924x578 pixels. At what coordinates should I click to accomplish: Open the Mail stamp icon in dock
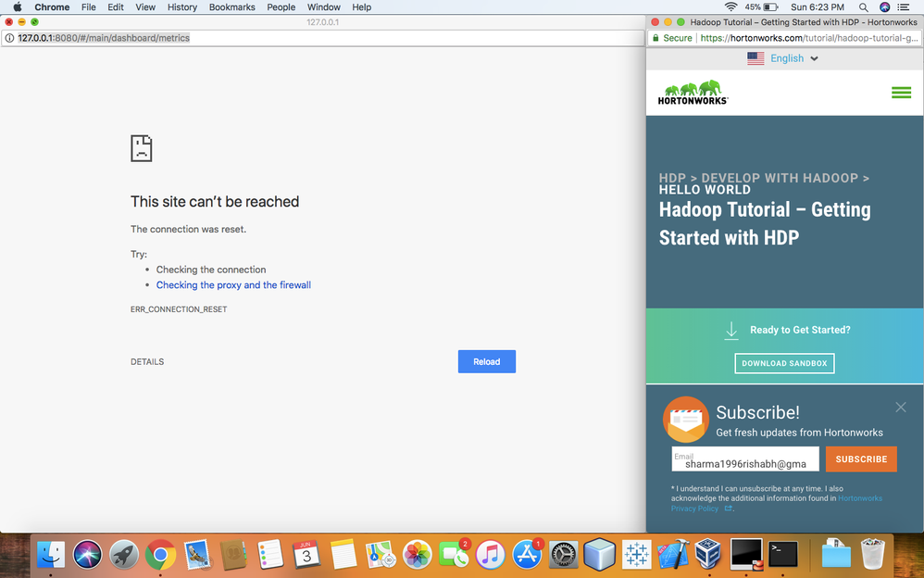point(197,555)
